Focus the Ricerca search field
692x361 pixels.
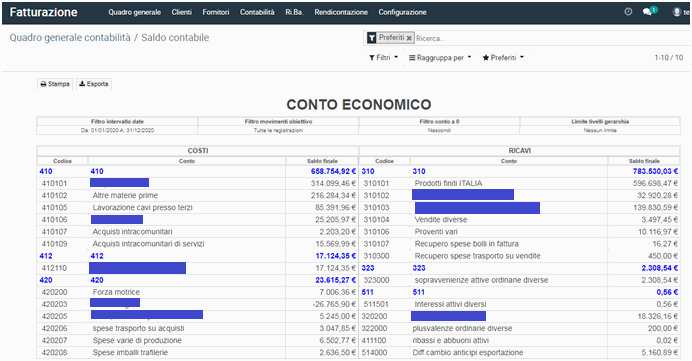click(x=552, y=38)
